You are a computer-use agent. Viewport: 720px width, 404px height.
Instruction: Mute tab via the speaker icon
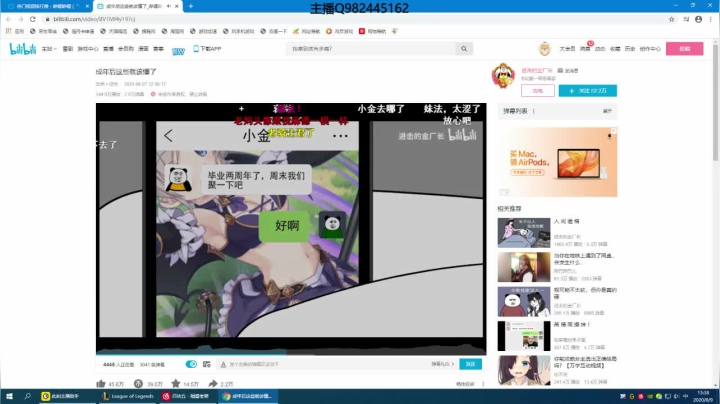coord(169,6)
